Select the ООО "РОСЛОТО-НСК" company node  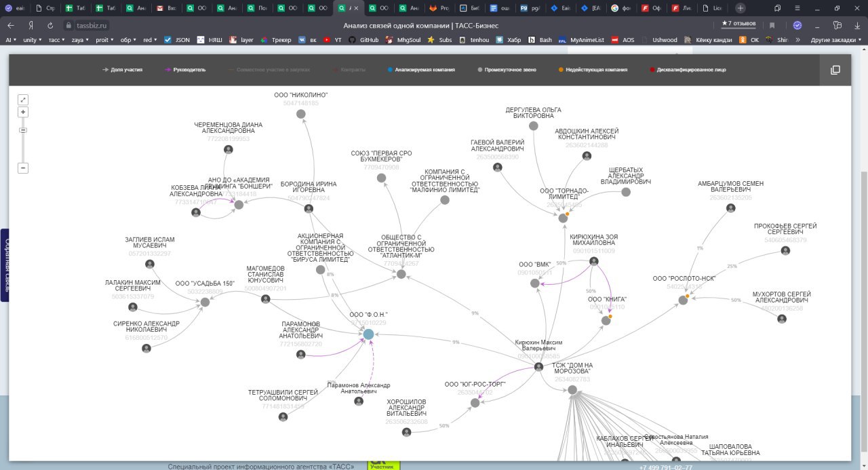[683, 300]
